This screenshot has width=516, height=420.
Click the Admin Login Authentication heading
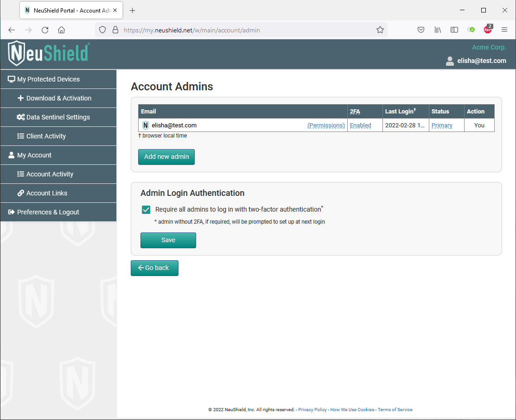pos(192,193)
